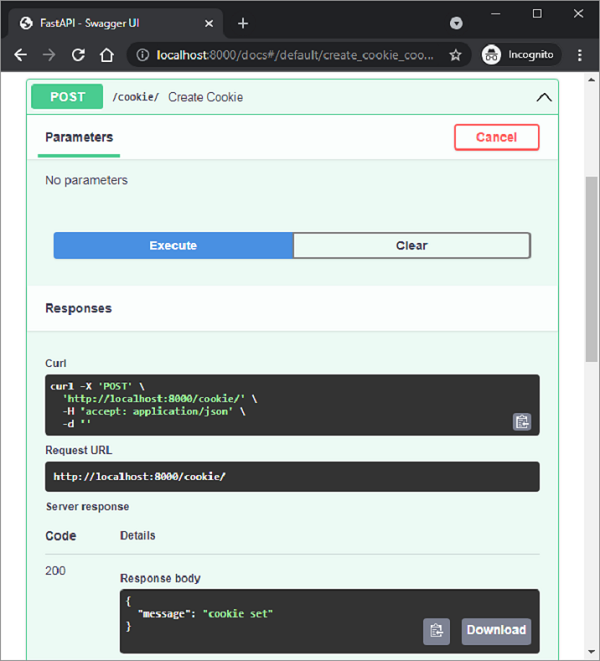Open the tab search dropdown arrow
This screenshot has height=661, width=600.
coord(456,23)
